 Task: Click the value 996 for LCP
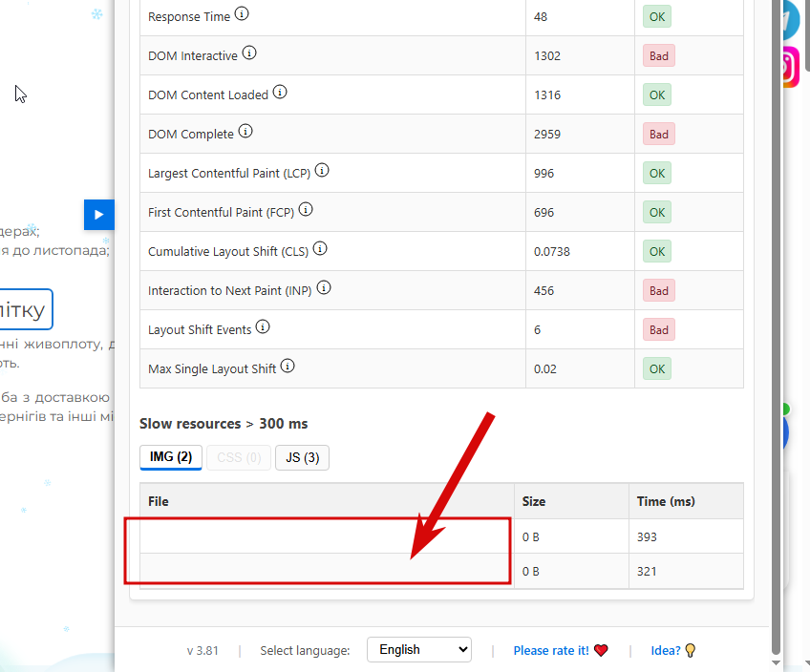point(544,174)
